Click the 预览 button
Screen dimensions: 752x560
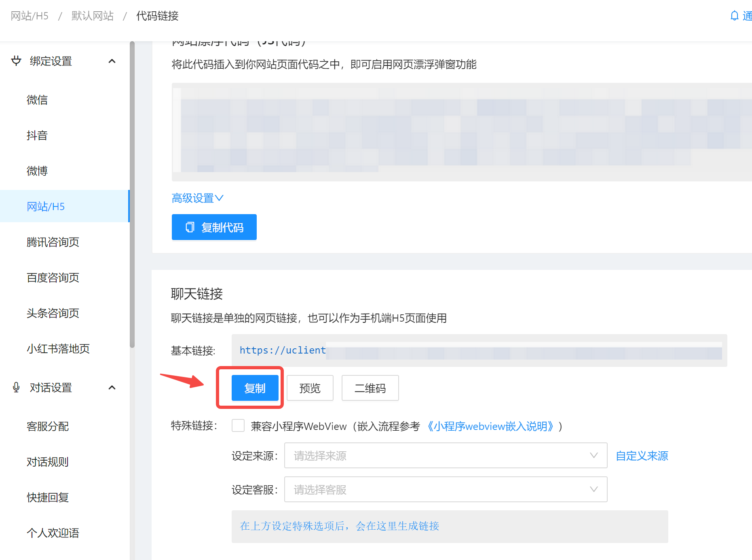310,388
